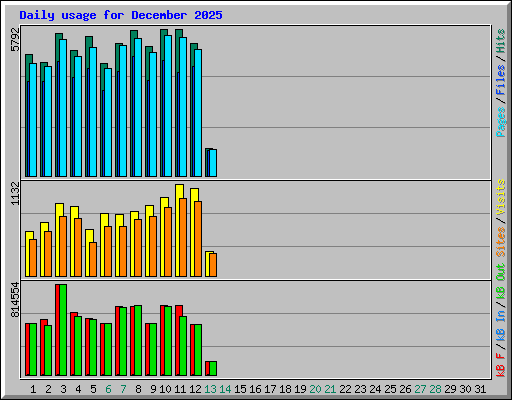
Task: Click day 17 on the x-axis
Action: coord(270,389)
